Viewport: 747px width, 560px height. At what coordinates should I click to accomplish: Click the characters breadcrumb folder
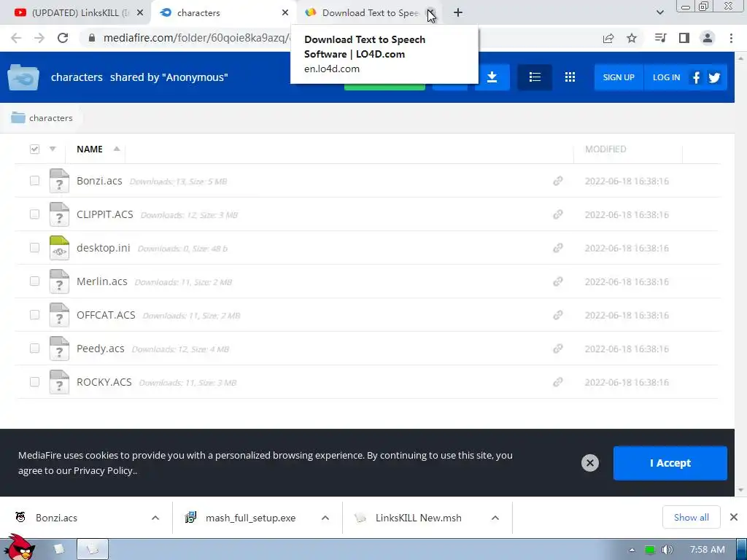[x=42, y=117]
